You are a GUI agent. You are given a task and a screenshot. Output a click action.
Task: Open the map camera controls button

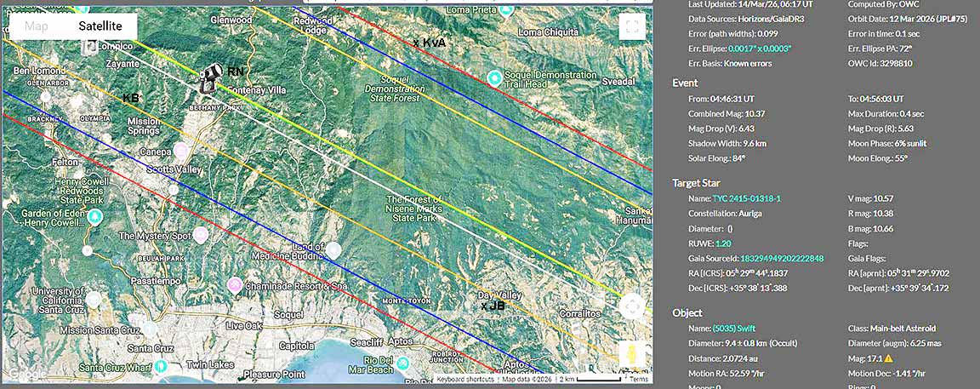coord(631,307)
